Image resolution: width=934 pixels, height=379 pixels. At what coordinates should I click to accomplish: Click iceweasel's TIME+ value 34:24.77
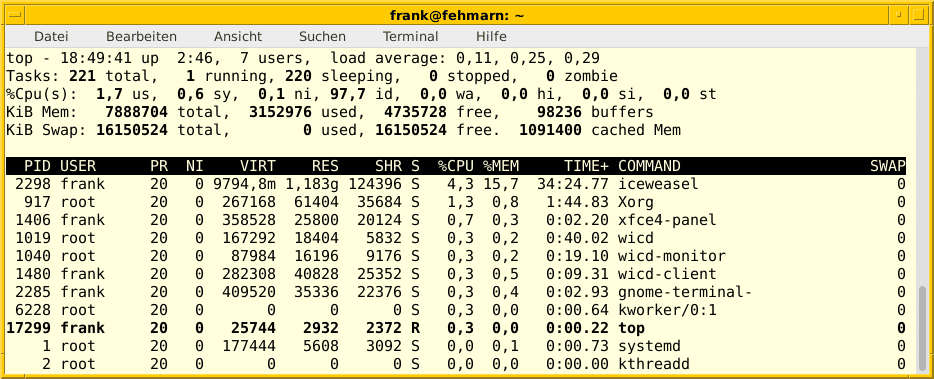coord(573,184)
